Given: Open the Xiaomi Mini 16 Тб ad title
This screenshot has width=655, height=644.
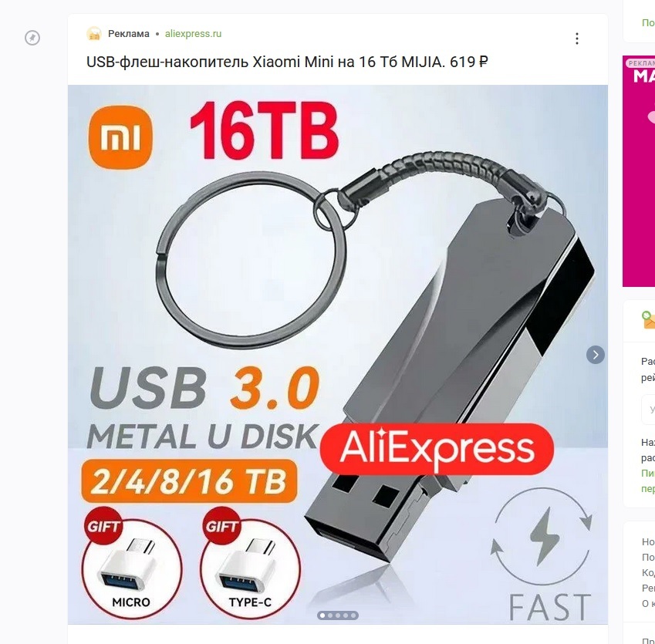Looking at the screenshot, I should click(287, 62).
